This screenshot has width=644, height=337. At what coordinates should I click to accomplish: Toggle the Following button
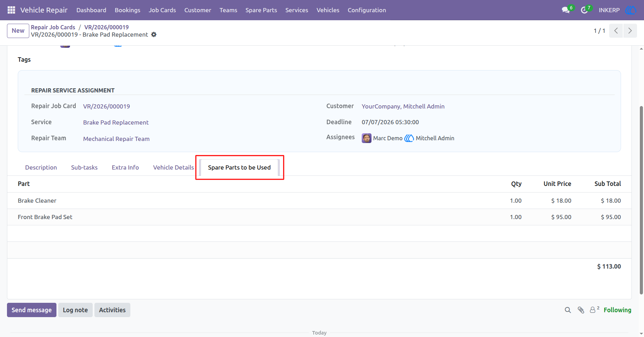pyautogui.click(x=618, y=310)
